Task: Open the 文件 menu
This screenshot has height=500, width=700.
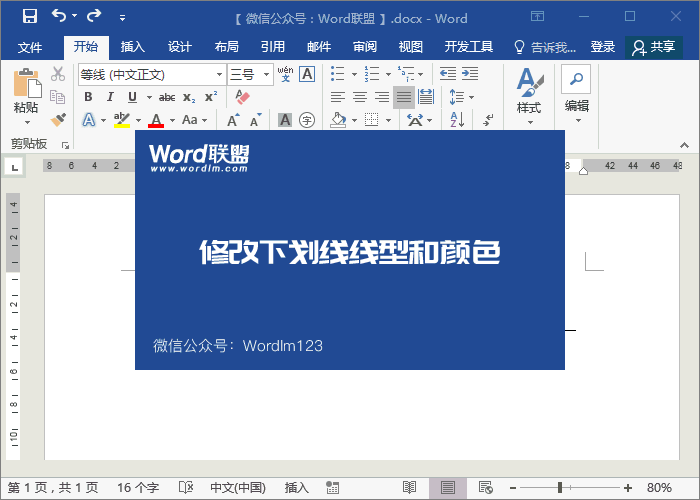Action: point(30,47)
